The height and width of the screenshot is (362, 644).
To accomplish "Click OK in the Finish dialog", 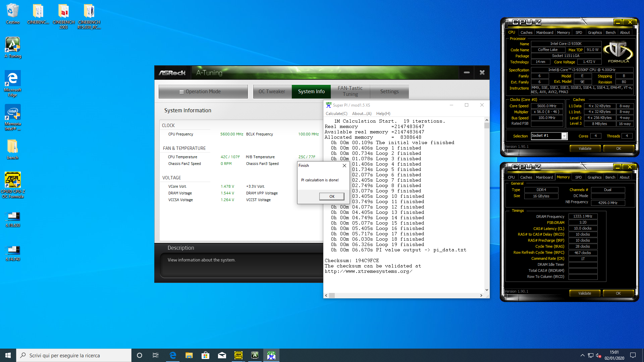I will [332, 196].
